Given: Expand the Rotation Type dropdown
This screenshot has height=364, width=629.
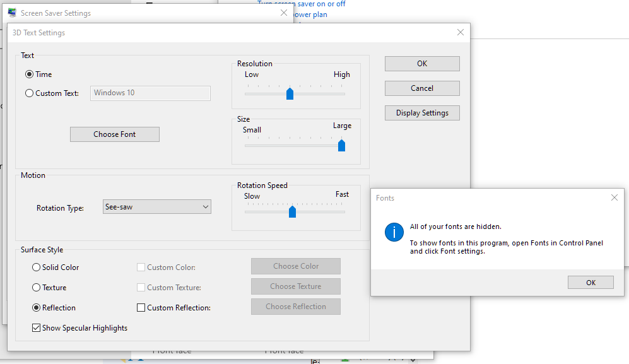Looking at the screenshot, I should pos(157,207).
